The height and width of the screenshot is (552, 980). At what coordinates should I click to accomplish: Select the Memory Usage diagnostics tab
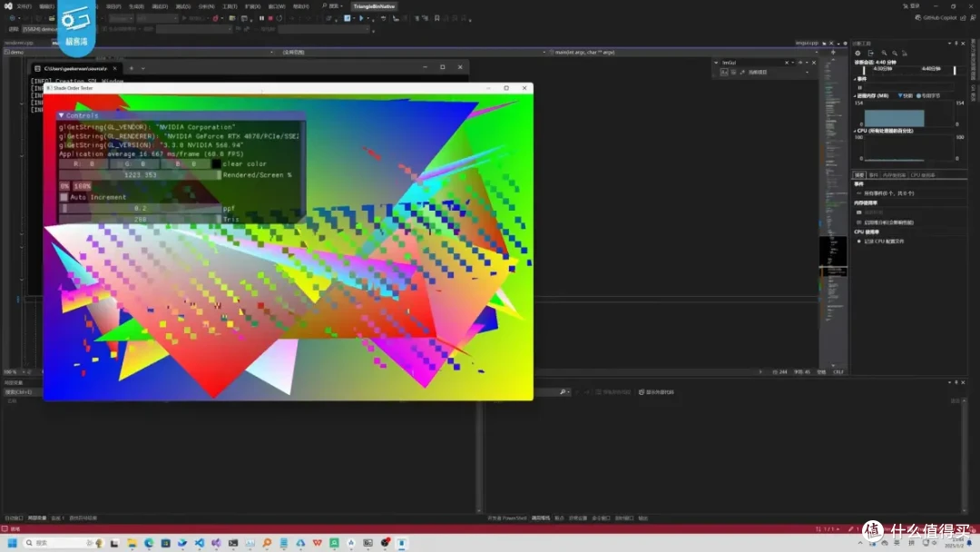click(x=895, y=175)
